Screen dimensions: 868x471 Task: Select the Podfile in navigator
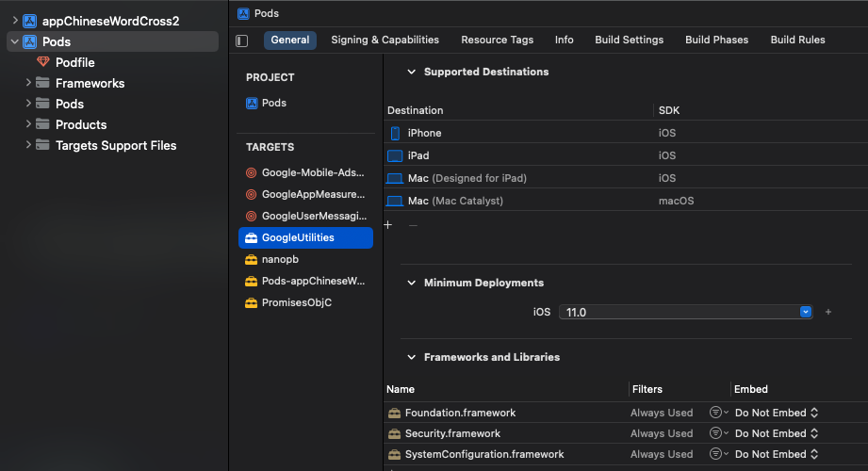click(x=74, y=62)
